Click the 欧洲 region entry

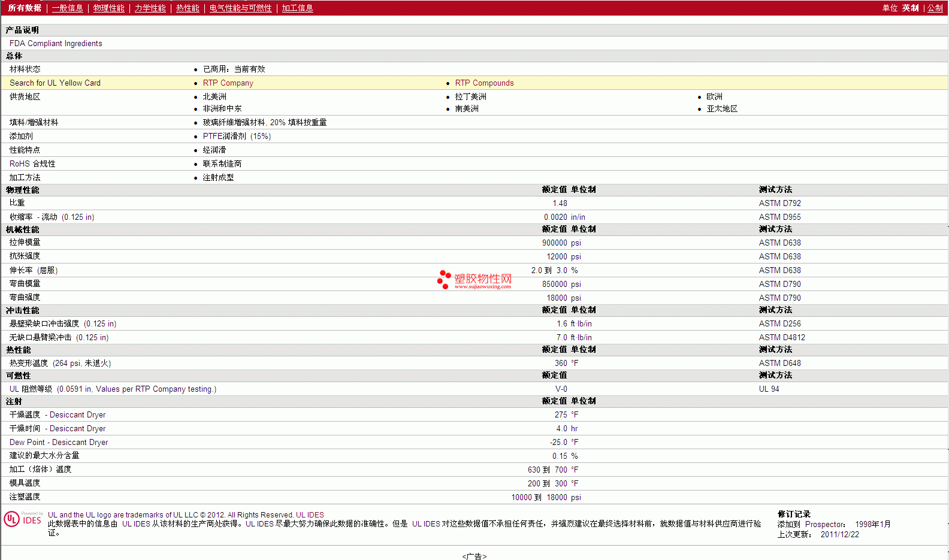(x=715, y=97)
